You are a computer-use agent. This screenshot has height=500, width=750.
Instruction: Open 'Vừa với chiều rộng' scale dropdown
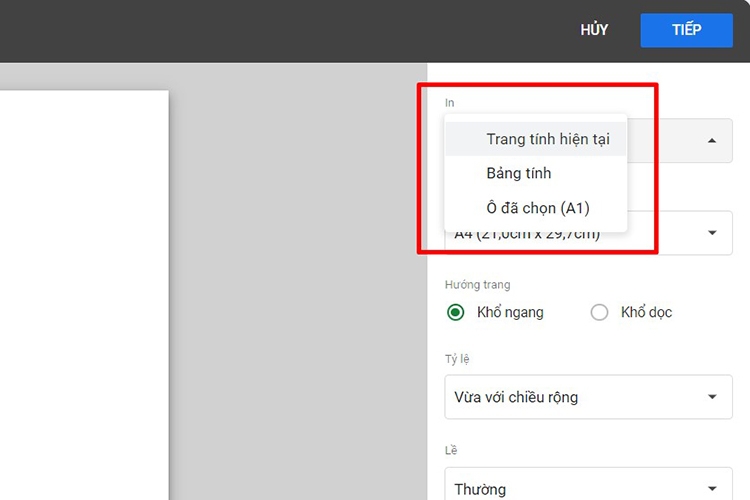tap(588, 397)
